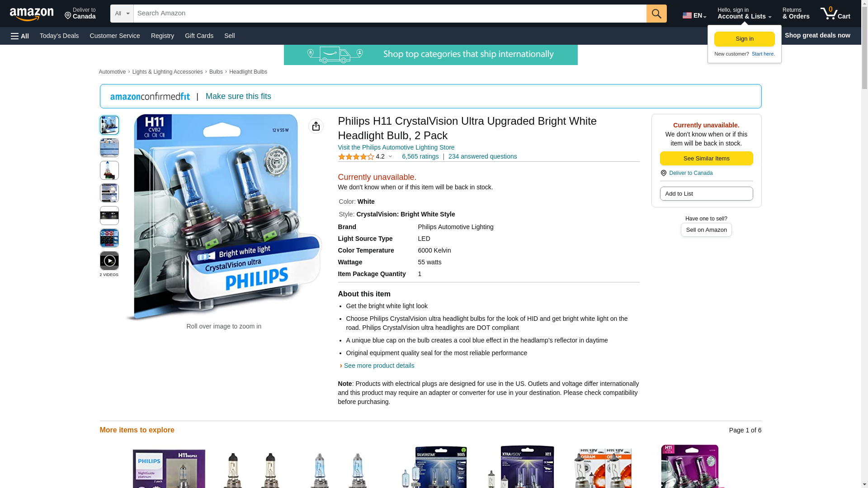Expand the 4.2 rating chevron popover
The height and width of the screenshot is (488, 868).
click(x=390, y=157)
